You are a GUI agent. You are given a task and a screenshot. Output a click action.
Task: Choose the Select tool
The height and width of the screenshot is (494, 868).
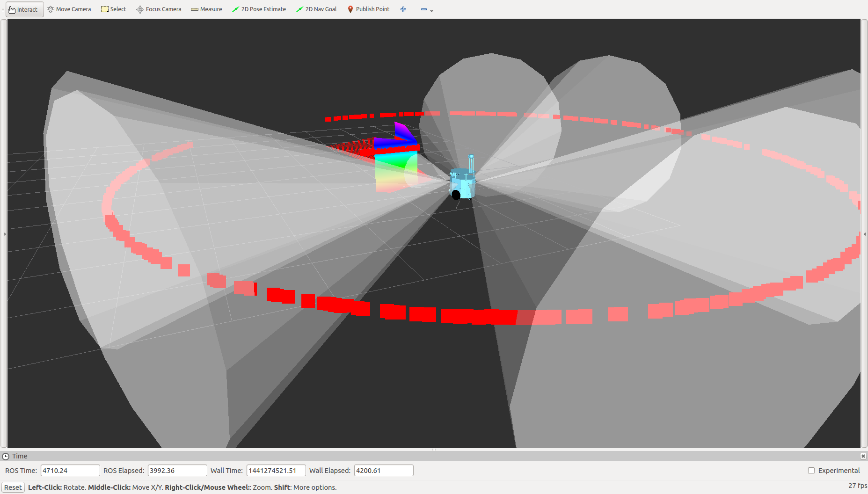pyautogui.click(x=114, y=9)
